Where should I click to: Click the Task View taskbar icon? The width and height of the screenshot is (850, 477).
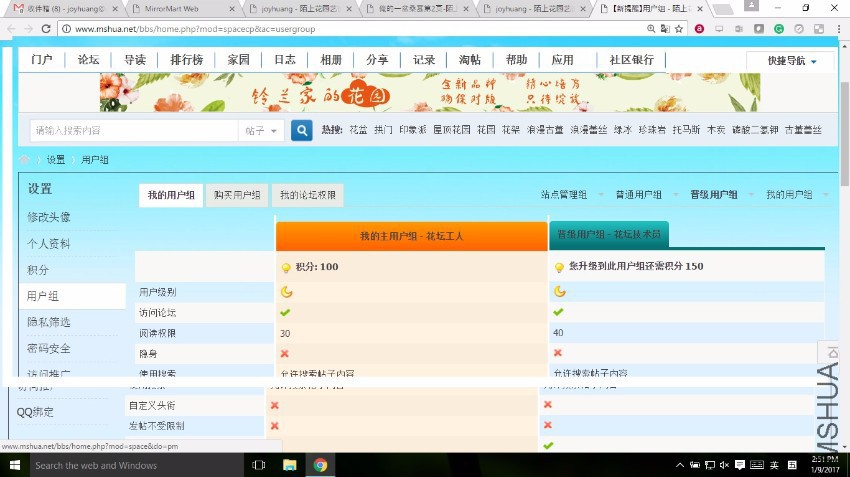(258, 465)
